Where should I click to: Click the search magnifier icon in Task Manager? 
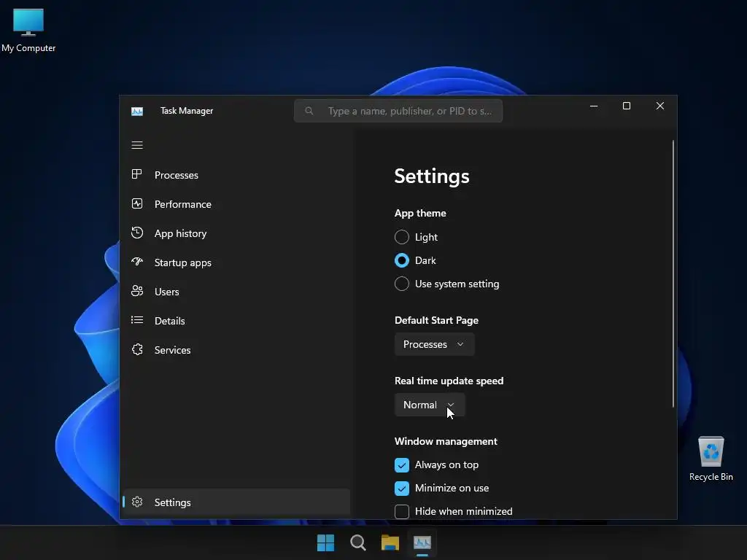click(309, 111)
